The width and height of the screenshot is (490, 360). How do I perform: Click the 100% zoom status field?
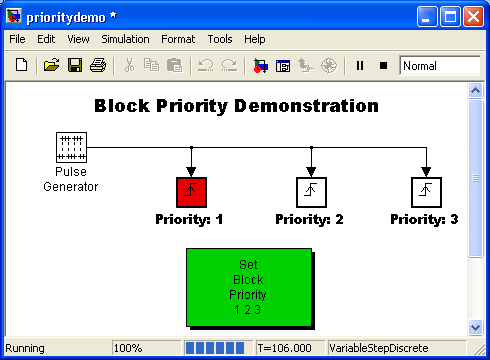[147, 348]
